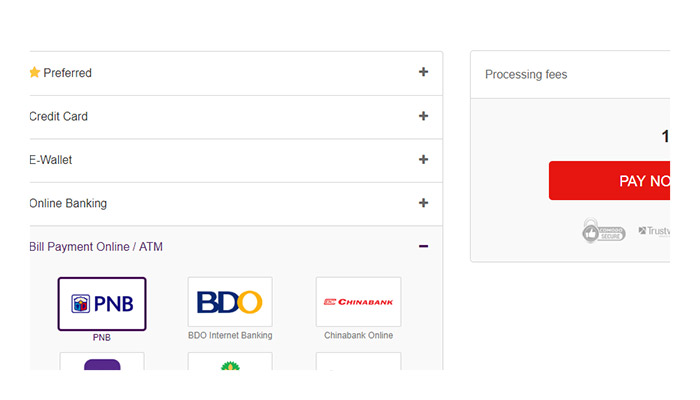
Task: Open the E-Wallet payment method
Action: 51,160
